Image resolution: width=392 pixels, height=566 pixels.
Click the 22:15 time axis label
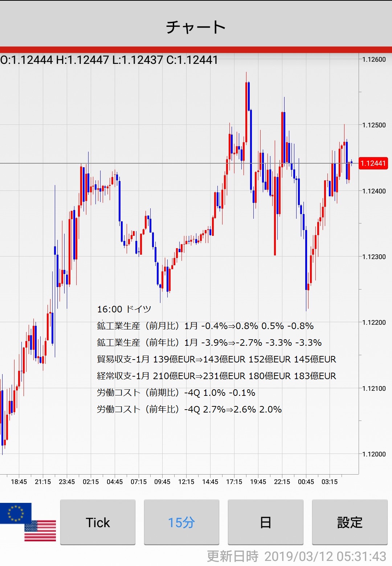[282, 482]
